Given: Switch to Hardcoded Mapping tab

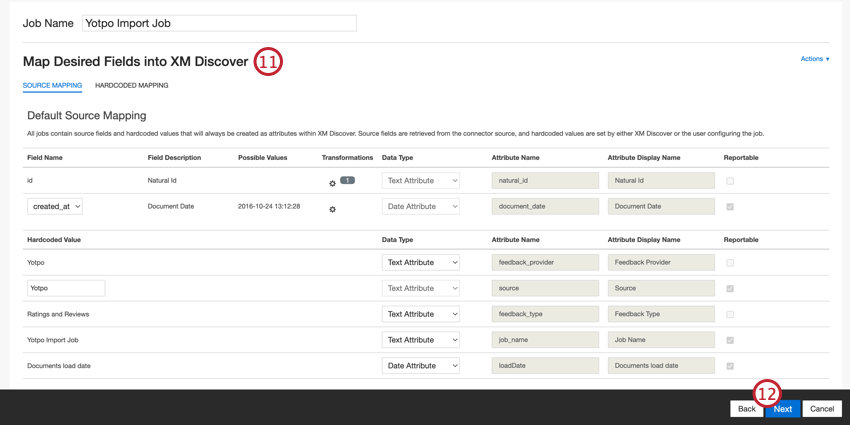Looking at the screenshot, I should (x=132, y=85).
